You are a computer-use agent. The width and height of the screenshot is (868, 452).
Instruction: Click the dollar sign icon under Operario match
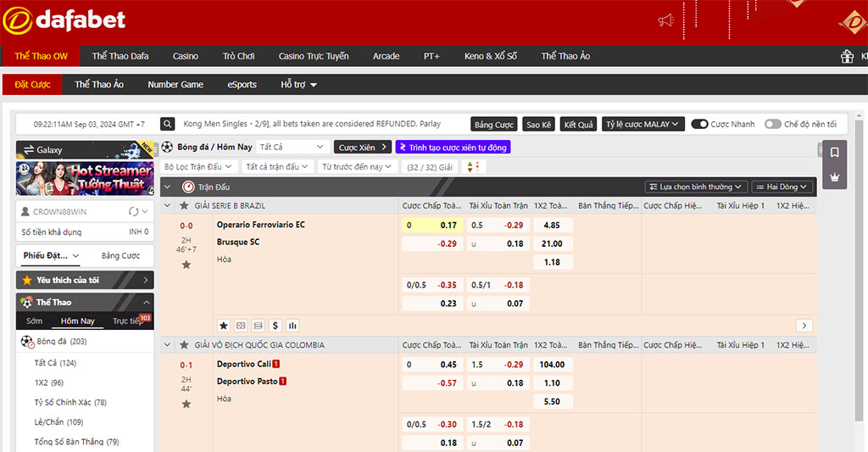coord(275,326)
